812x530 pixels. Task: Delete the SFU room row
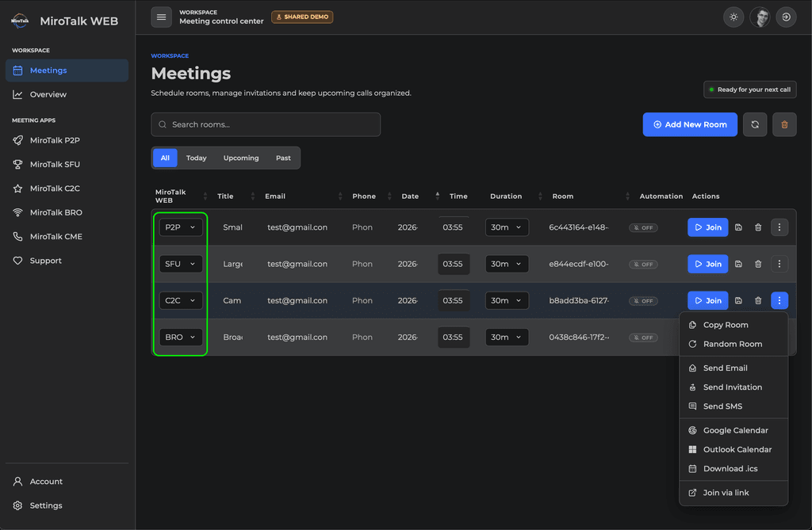(x=757, y=264)
